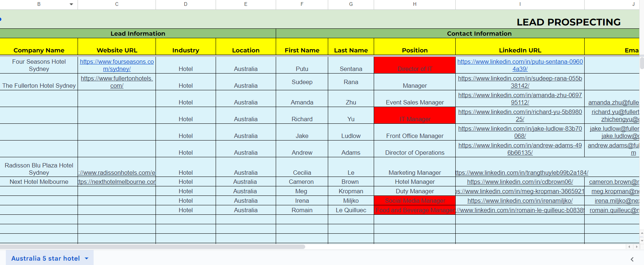This screenshot has height=265, width=644.
Task: Click the First Name header cell
Action: click(302, 47)
